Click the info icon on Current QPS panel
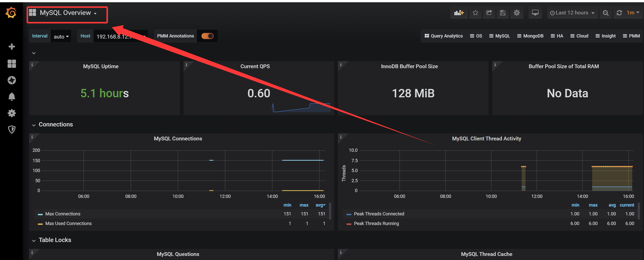644x260 pixels. [187, 65]
